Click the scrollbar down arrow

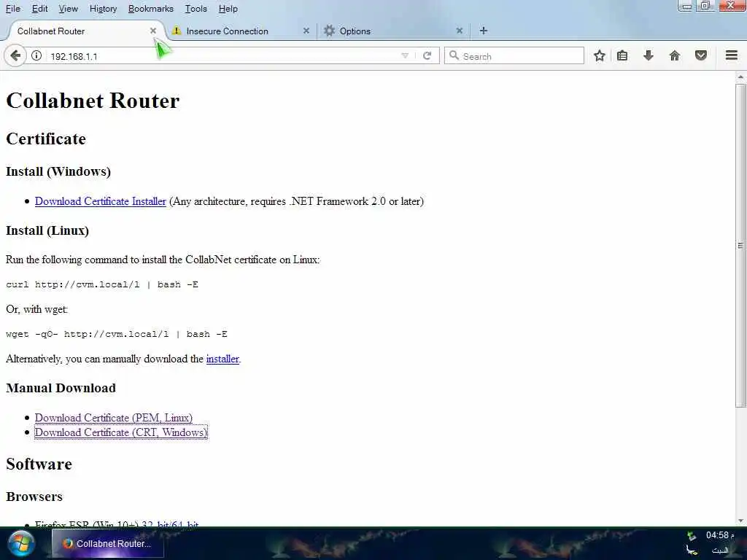740,521
